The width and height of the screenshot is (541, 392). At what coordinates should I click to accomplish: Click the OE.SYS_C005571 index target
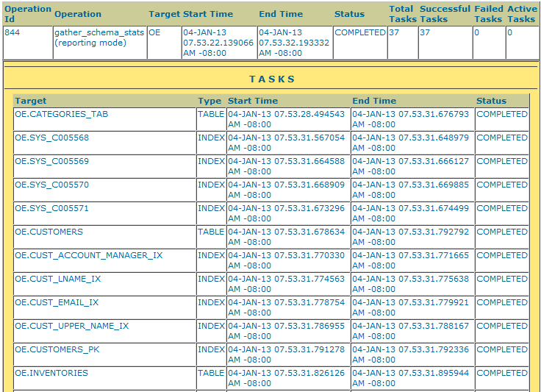tap(52, 209)
